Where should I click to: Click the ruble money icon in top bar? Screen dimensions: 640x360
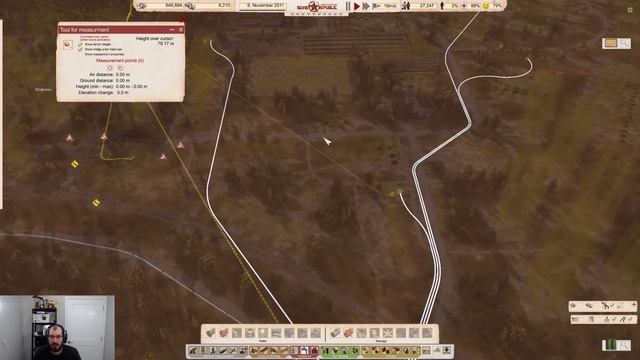[142, 6]
